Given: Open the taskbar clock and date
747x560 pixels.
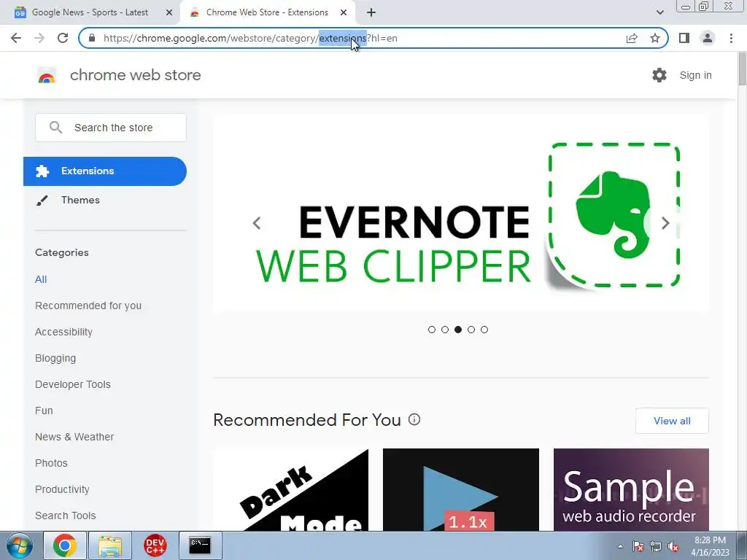Looking at the screenshot, I should (710, 546).
